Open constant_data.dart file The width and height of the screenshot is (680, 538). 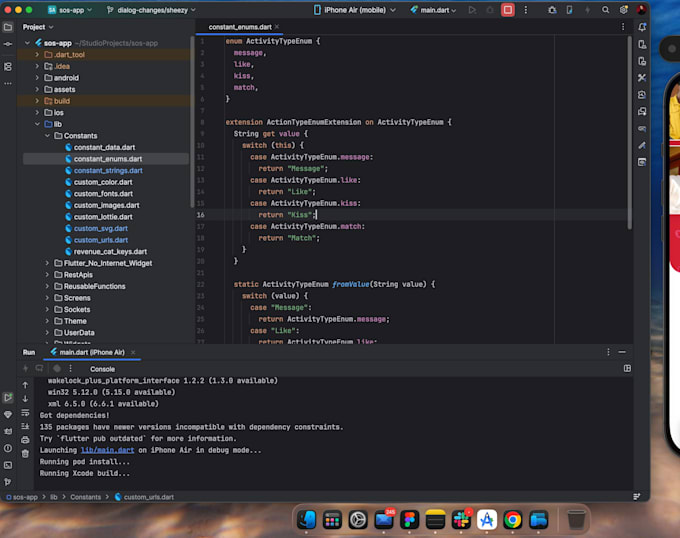tap(104, 147)
